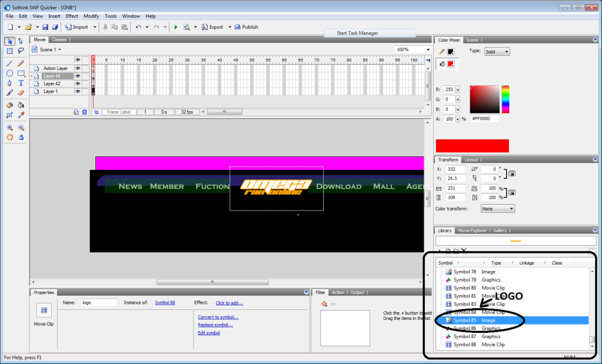Select the Eraser tool
The image size is (602, 364).
click(20, 93)
